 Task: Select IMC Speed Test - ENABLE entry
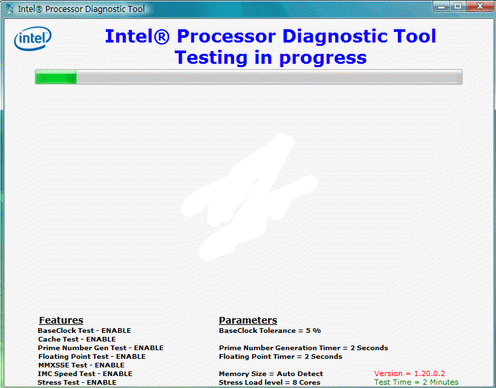coord(85,374)
